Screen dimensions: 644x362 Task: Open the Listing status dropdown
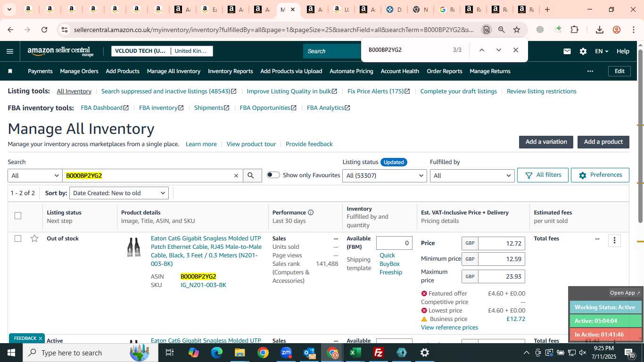click(x=385, y=175)
